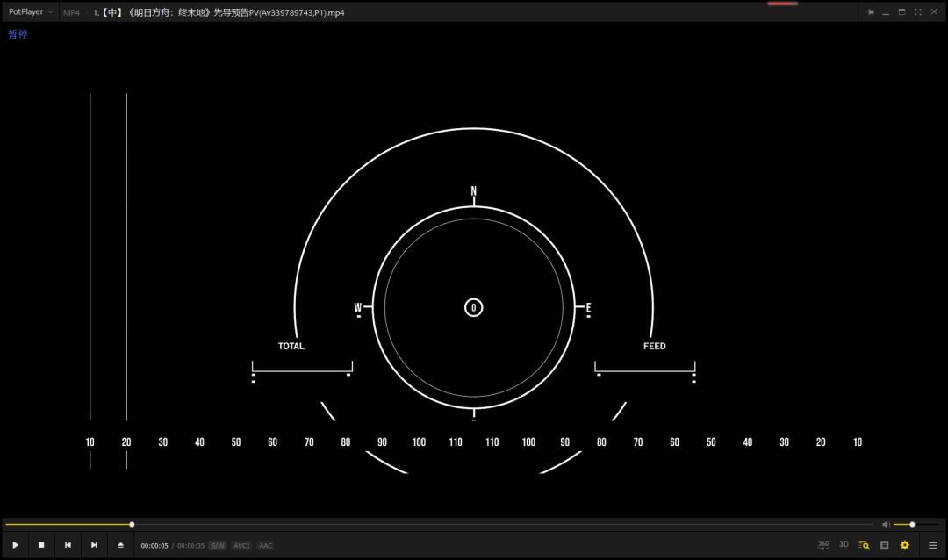Skip to previous track

(x=68, y=545)
